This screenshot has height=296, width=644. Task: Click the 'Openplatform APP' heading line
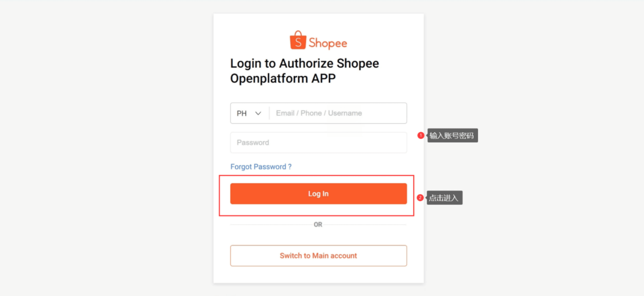[283, 79]
